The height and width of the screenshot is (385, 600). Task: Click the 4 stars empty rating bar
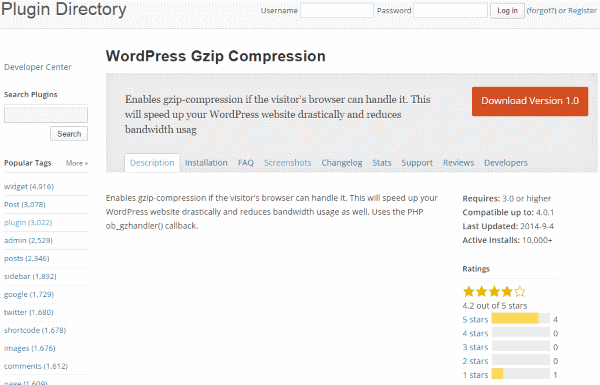(x=521, y=332)
